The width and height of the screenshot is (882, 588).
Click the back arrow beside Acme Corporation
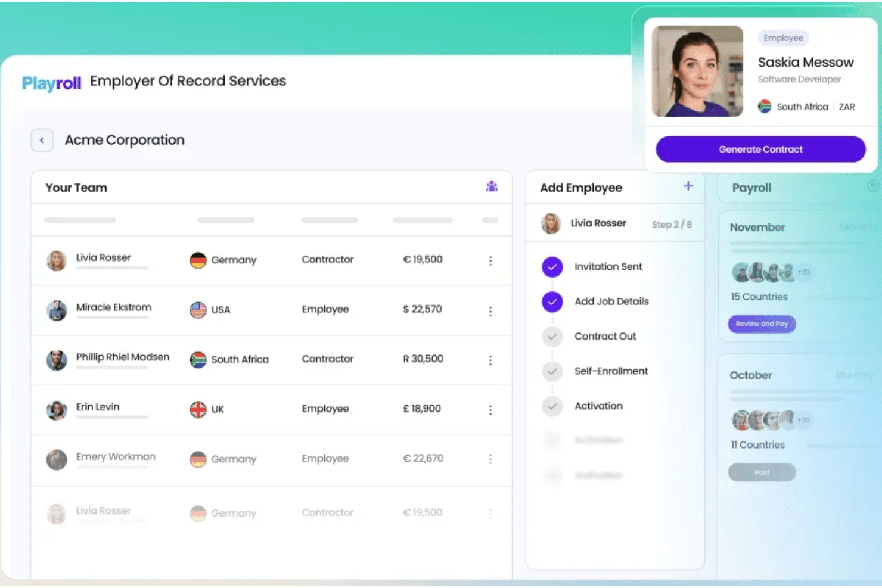42,141
